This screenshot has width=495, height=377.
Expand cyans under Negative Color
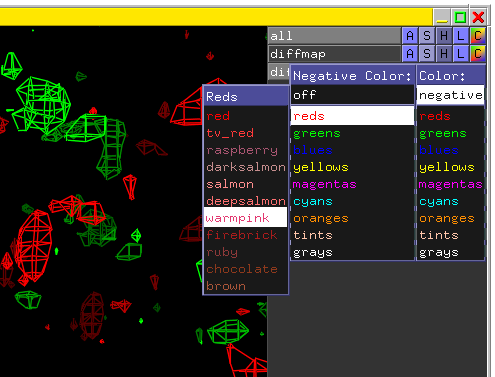[352, 201]
